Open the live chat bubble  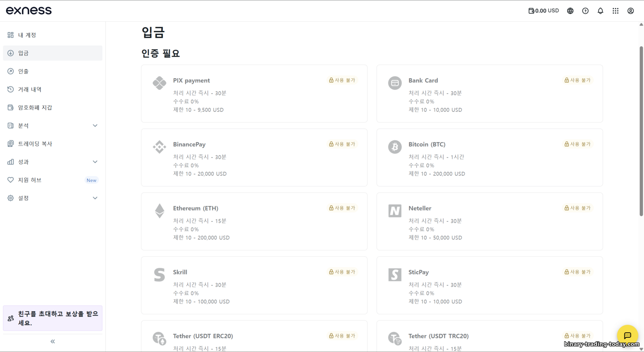tap(627, 335)
